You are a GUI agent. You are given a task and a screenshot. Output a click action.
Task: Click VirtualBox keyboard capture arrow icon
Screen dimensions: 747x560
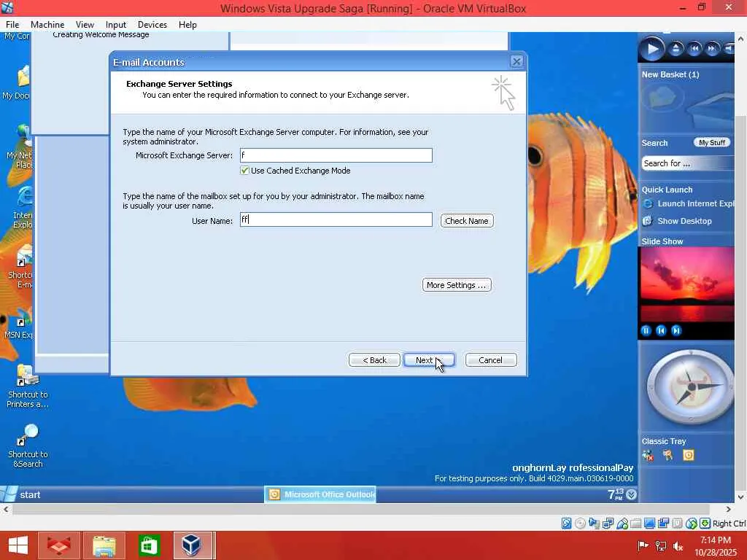(x=705, y=524)
